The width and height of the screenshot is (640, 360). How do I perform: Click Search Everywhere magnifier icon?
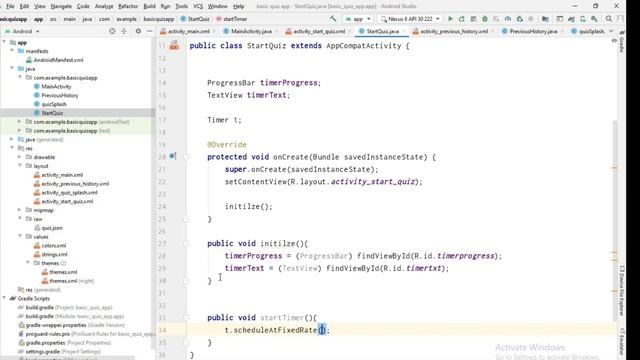[609, 19]
